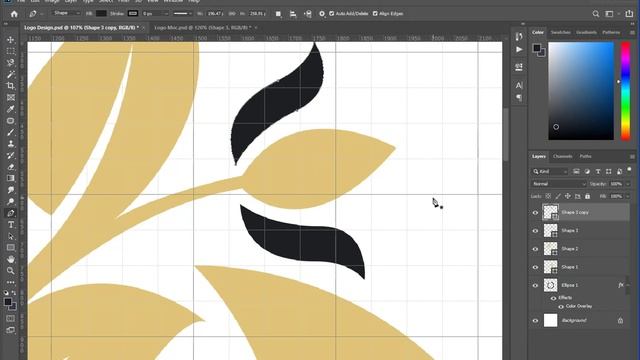This screenshot has height=360, width=640.
Task: Click the Fill color swatch in options bar
Action: point(101,13)
